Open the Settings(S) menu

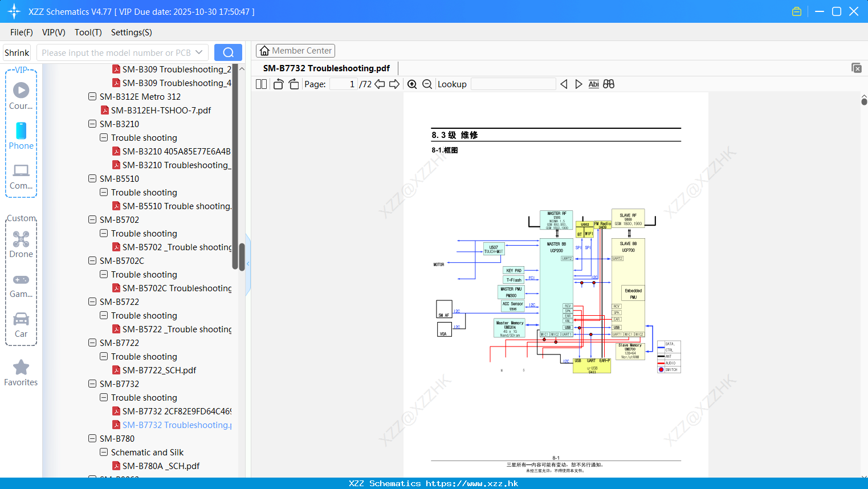coord(132,32)
